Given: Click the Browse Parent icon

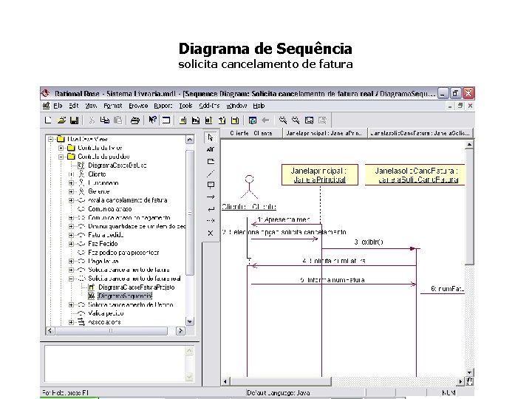Looking at the screenshot, I should (253, 120).
